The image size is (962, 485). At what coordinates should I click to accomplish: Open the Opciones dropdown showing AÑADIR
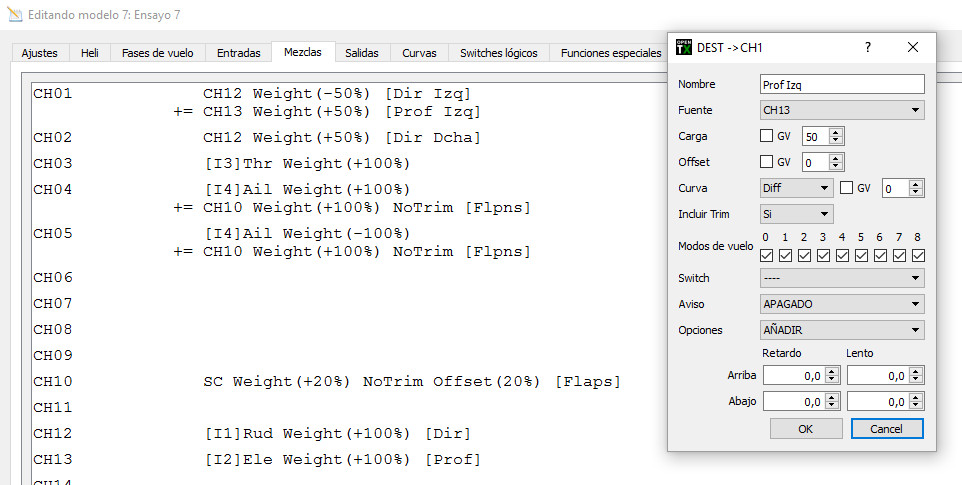841,330
